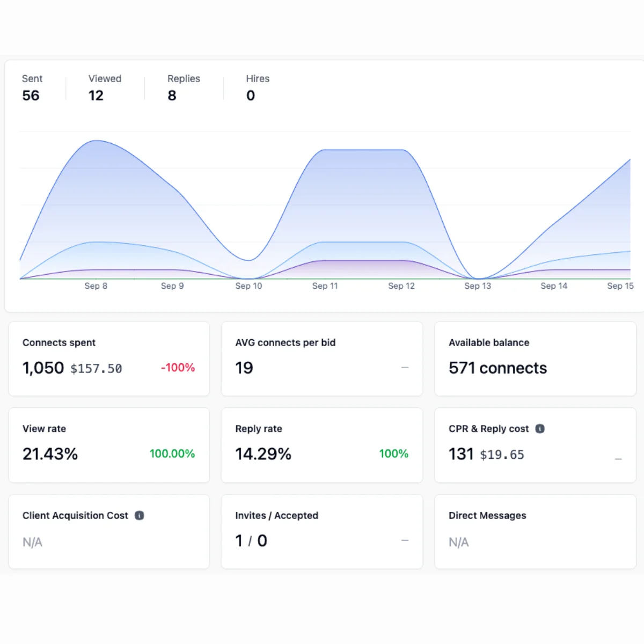Click the Client Acquisition Cost info icon

point(140,516)
